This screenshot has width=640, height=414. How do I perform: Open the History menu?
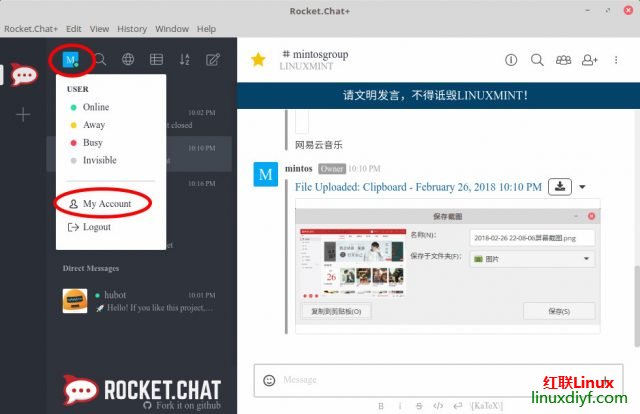[x=132, y=29]
